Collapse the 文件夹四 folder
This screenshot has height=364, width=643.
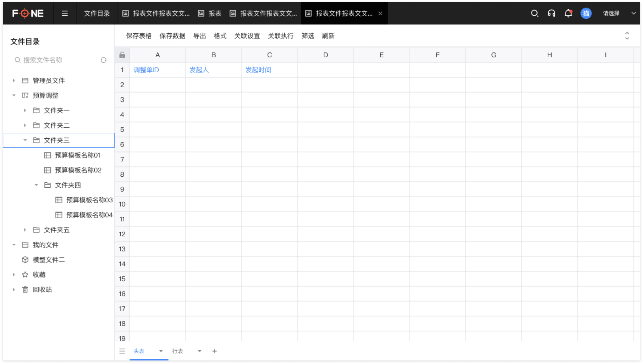[36, 185]
